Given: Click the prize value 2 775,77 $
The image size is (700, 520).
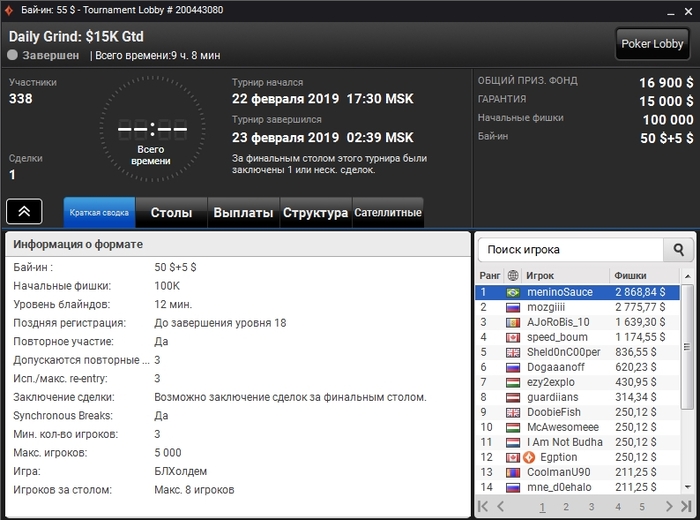Looking at the screenshot, I should click(x=640, y=308).
